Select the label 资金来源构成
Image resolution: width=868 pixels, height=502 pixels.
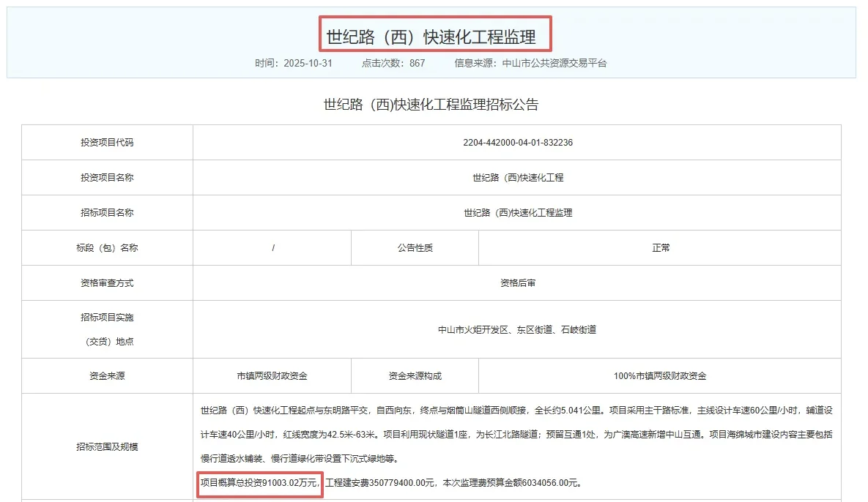click(x=415, y=376)
